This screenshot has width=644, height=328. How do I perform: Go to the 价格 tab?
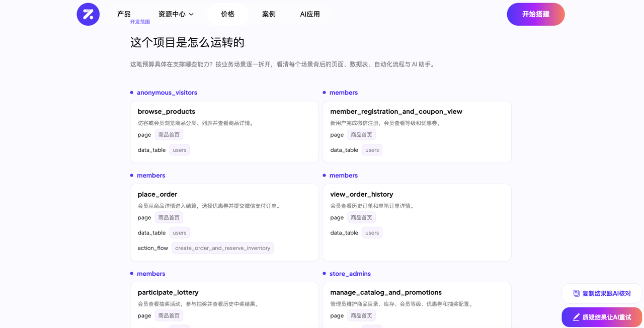coord(227,14)
